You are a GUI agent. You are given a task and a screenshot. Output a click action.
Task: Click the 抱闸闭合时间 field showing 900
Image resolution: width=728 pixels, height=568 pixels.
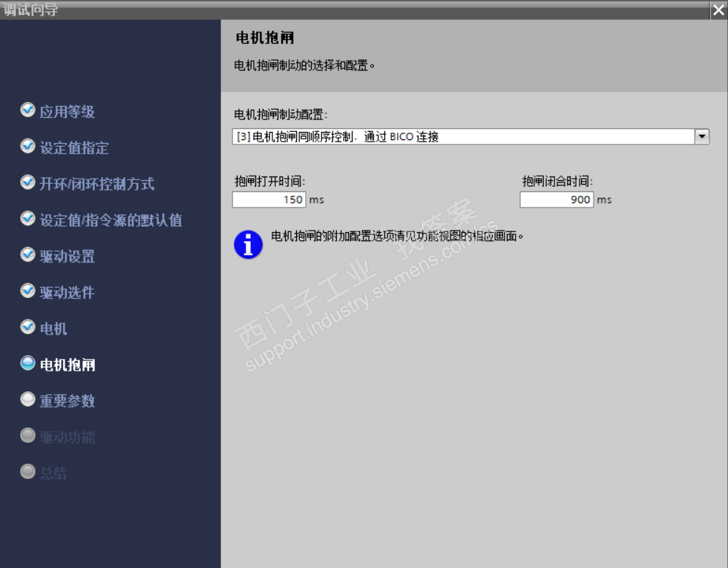click(557, 199)
